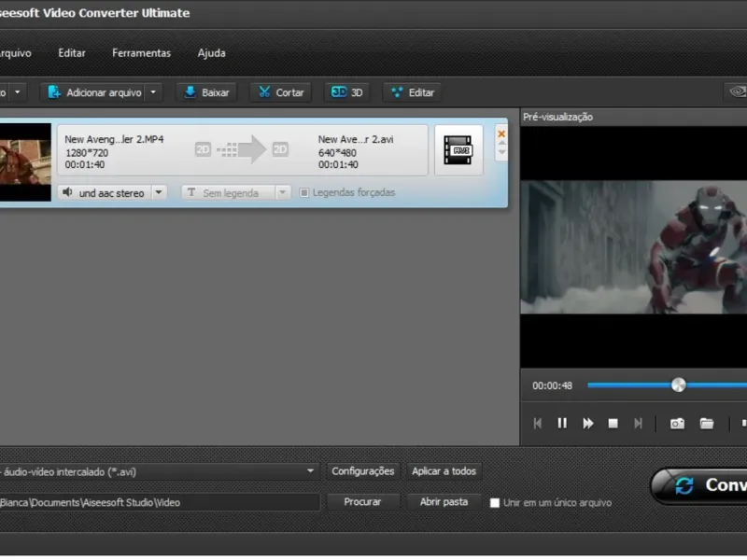Check Unir em um único arquivo
The height and width of the screenshot is (560, 747).
[x=495, y=503]
